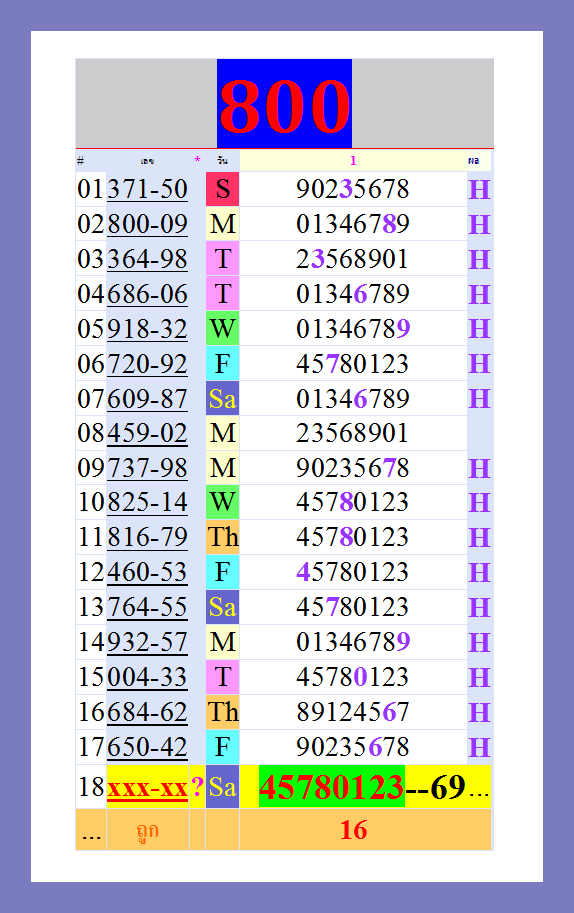Select the 90235678 sequence in row 01

[353, 189]
